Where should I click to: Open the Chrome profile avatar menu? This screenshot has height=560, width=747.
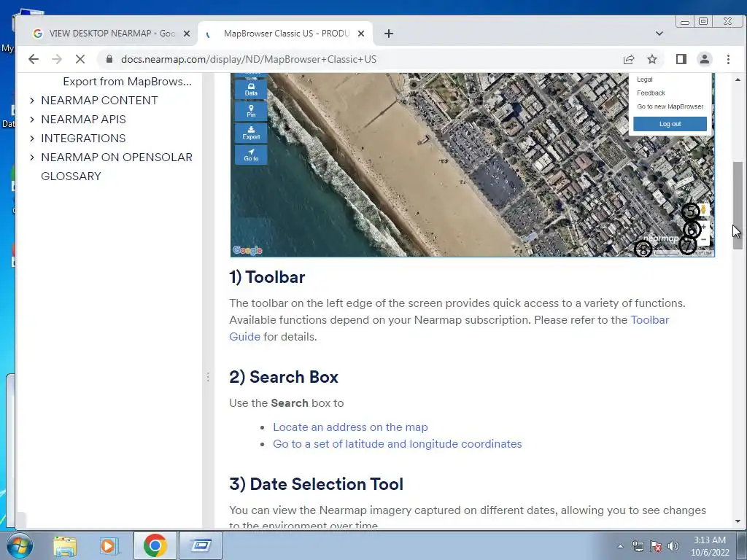(704, 59)
